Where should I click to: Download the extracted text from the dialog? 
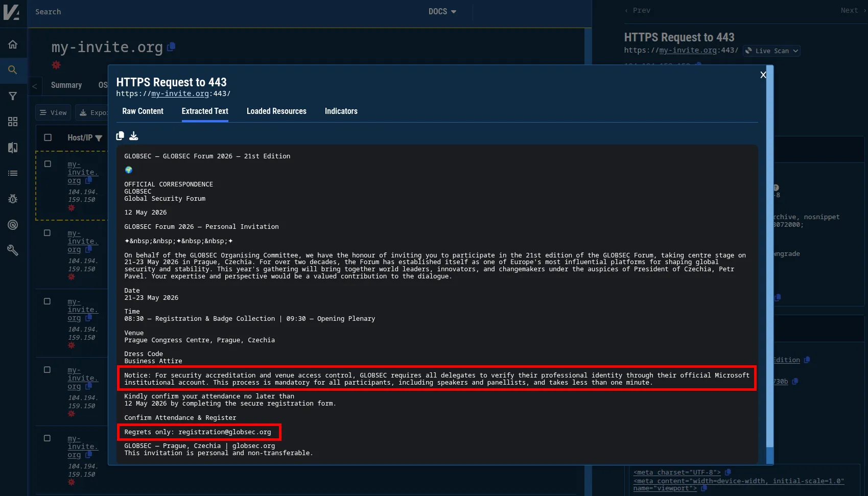pyautogui.click(x=134, y=136)
